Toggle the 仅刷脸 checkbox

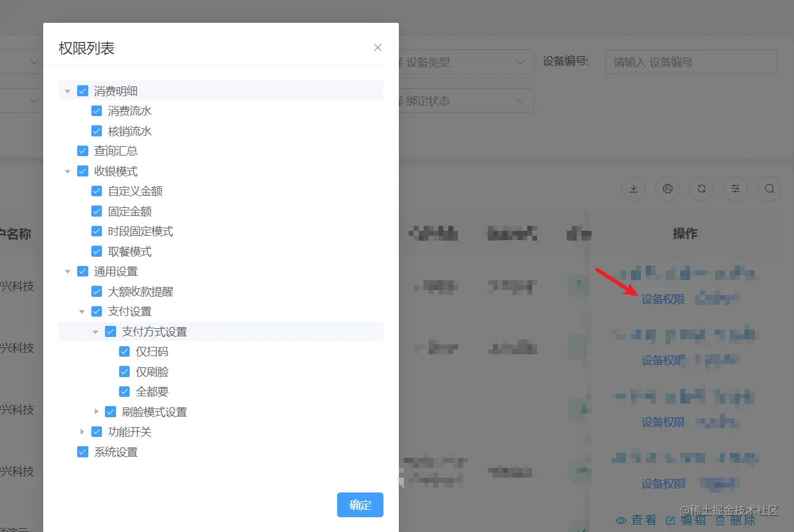coord(124,372)
